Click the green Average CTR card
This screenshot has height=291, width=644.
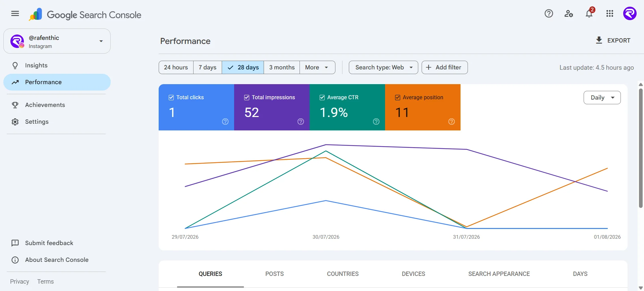347,107
